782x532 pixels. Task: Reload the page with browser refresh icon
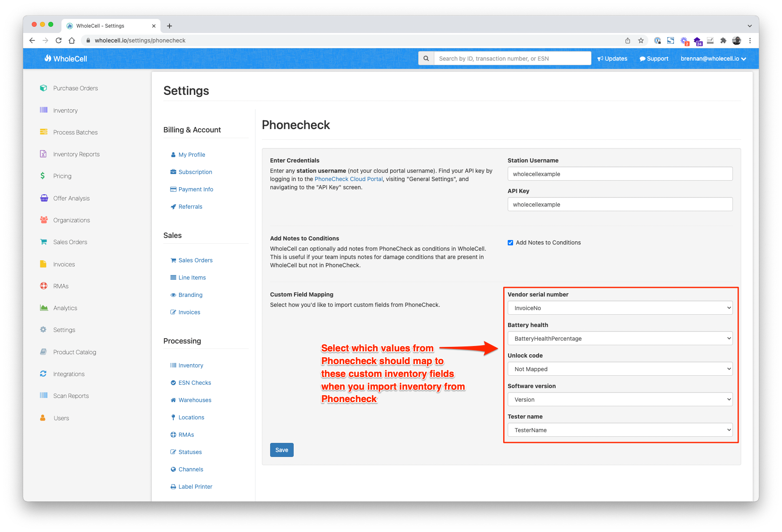59,40
